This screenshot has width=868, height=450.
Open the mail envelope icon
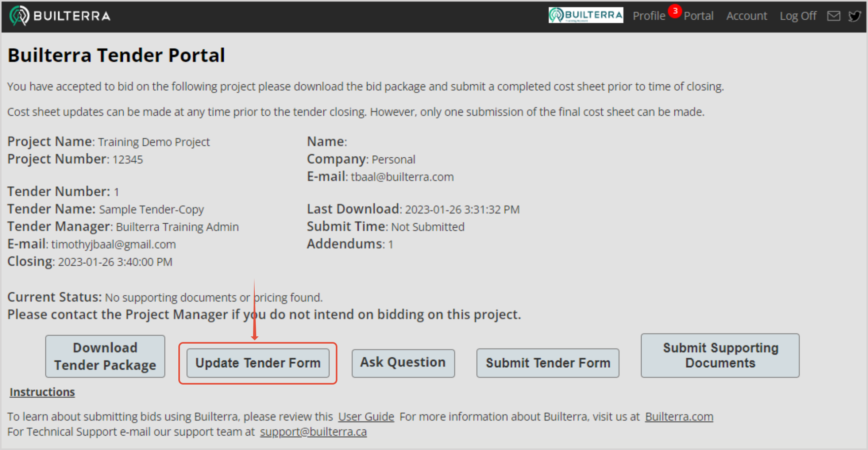click(833, 16)
